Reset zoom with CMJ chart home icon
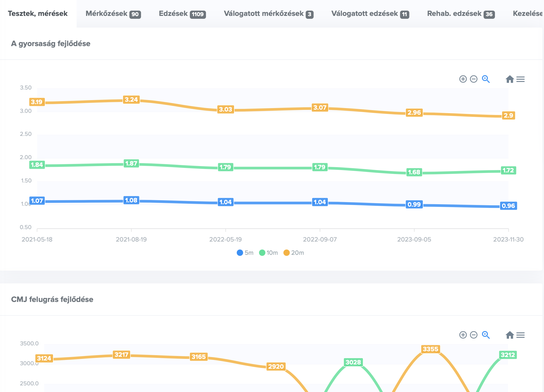544x392 pixels. pos(510,335)
